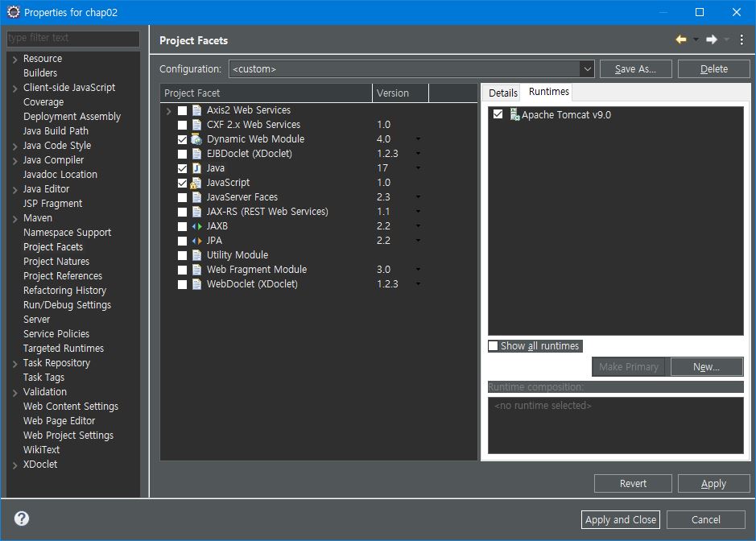The width and height of the screenshot is (756, 541).
Task: Expand the Validation tree node
Action: 15,393
